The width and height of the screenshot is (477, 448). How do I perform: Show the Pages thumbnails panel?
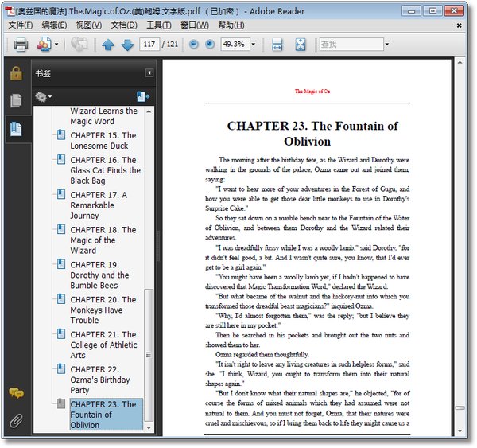coord(15,101)
